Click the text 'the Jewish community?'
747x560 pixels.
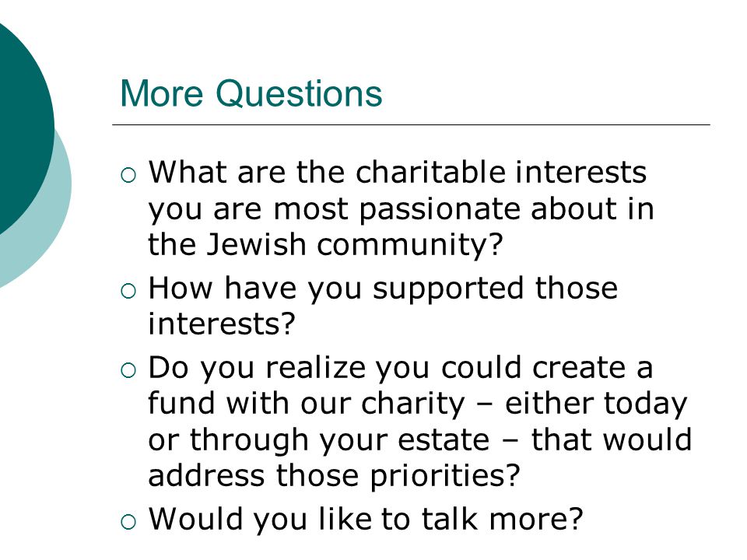point(325,246)
